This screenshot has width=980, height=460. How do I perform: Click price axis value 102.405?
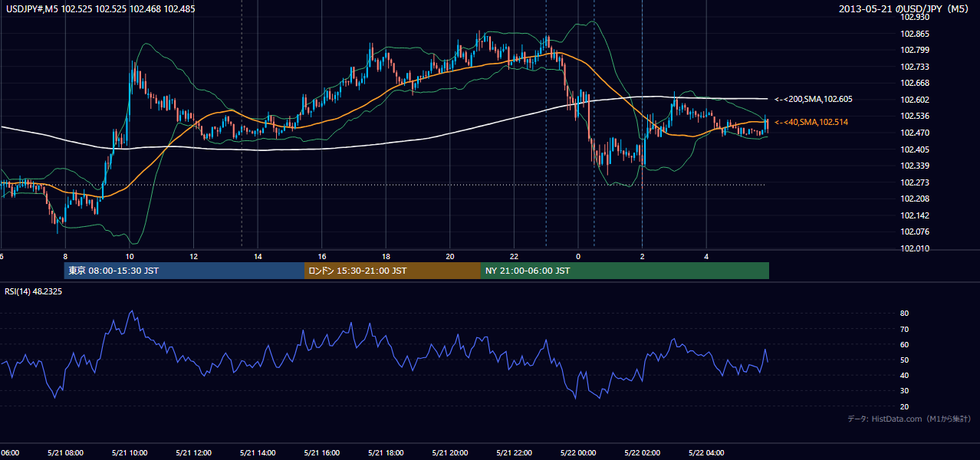tap(915, 149)
